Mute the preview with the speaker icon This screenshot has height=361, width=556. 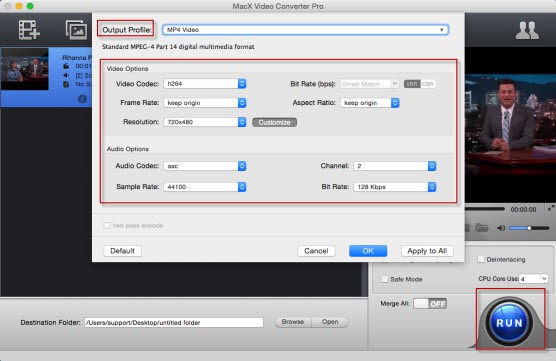pos(501,228)
